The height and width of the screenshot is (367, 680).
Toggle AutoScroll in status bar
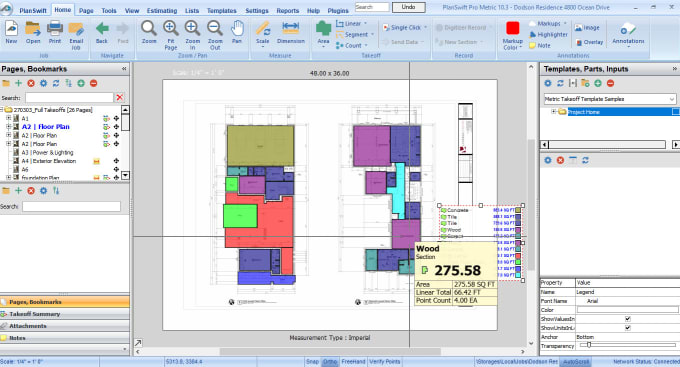(575, 362)
